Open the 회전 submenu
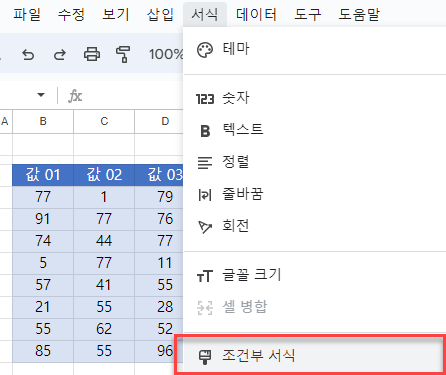 coord(315,227)
